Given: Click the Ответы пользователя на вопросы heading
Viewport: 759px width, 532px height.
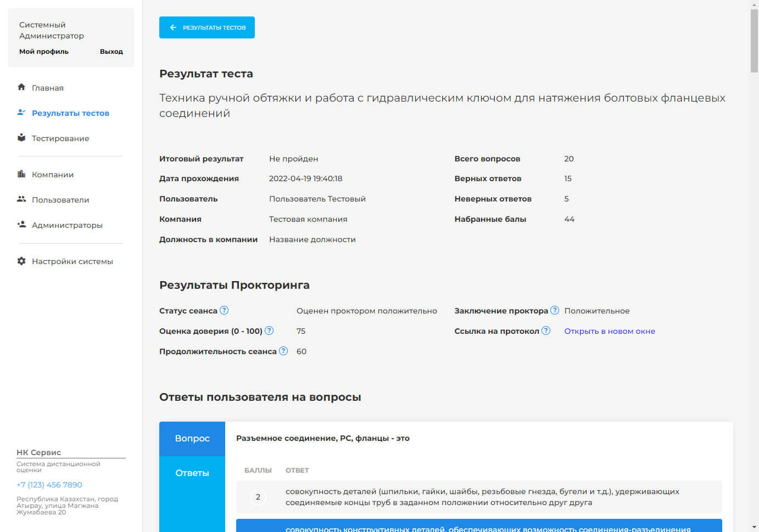Looking at the screenshot, I should [x=260, y=397].
